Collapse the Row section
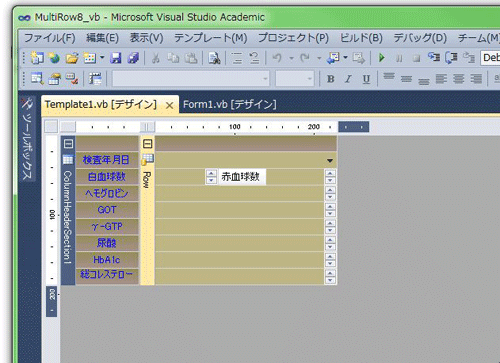 coord(147,144)
